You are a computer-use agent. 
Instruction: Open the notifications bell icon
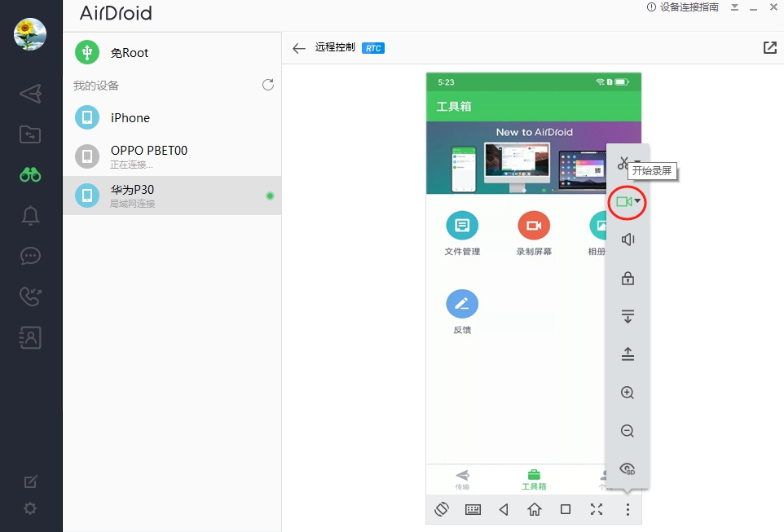(30, 216)
